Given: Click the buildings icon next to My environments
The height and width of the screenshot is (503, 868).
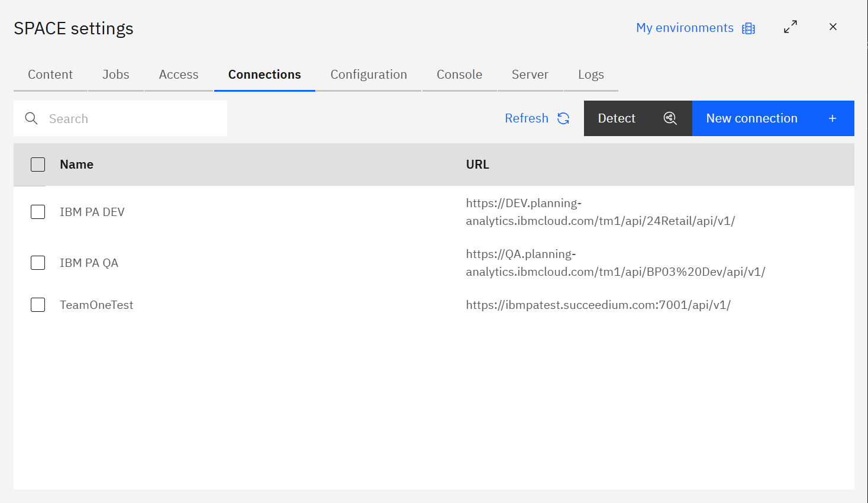Looking at the screenshot, I should point(749,28).
